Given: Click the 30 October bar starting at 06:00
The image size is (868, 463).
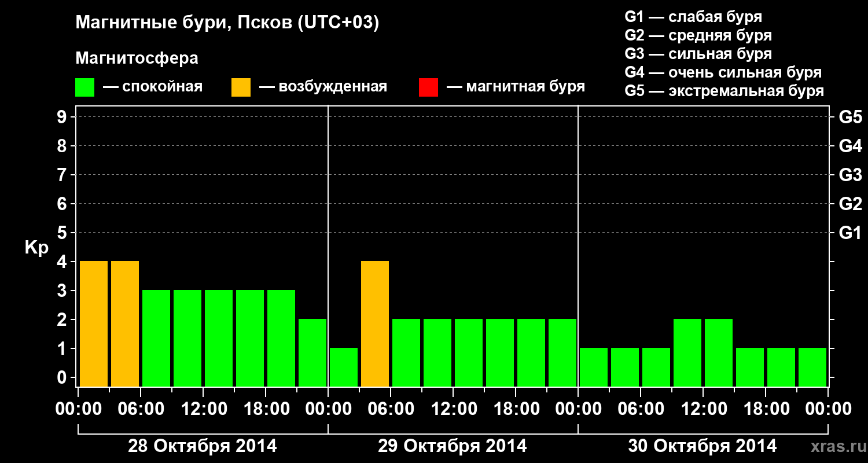Looking at the screenshot, I should click(656, 367).
